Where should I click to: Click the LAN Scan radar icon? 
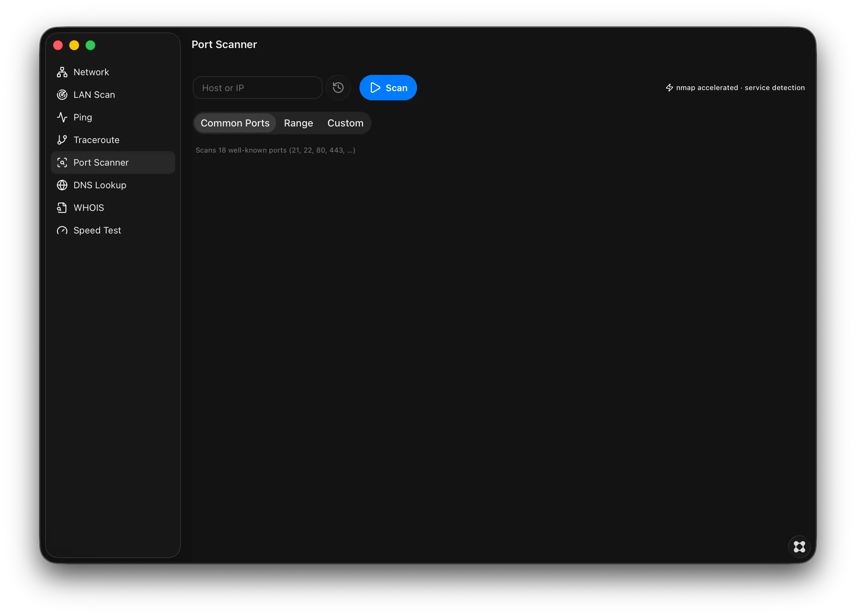[x=62, y=95]
